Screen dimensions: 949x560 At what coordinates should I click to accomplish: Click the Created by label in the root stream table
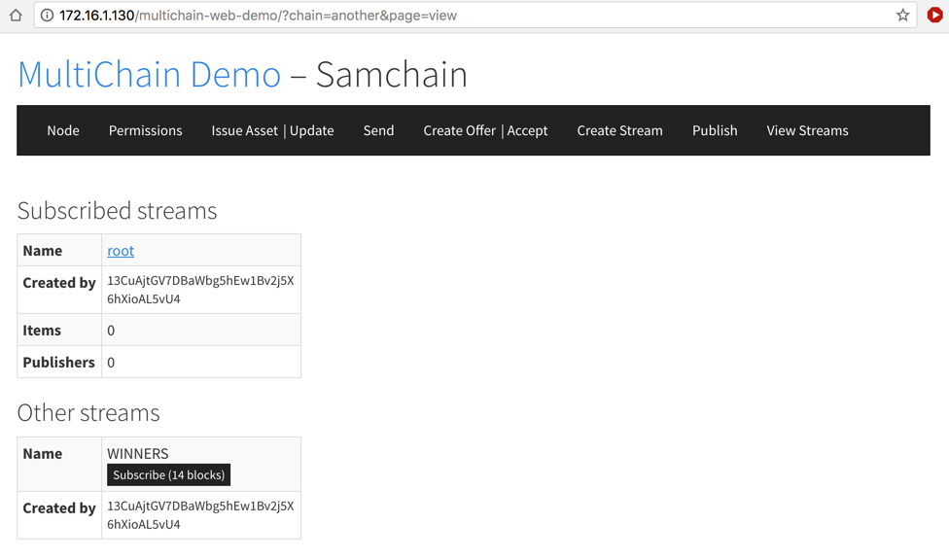pyautogui.click(x=59, y=283)
